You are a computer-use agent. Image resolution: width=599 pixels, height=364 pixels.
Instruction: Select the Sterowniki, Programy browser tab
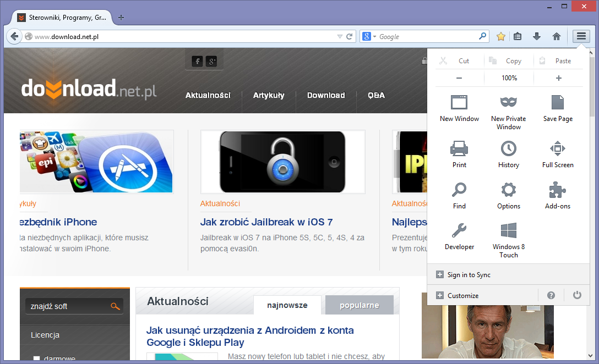click(x=62, y=18)
